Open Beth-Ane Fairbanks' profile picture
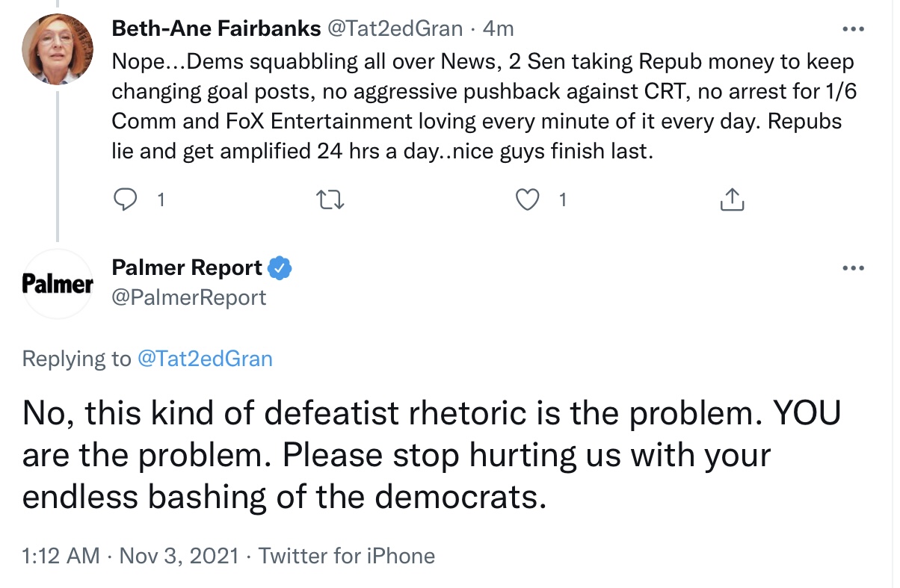This screenshot has height=588, width=900. click(58, 49)
